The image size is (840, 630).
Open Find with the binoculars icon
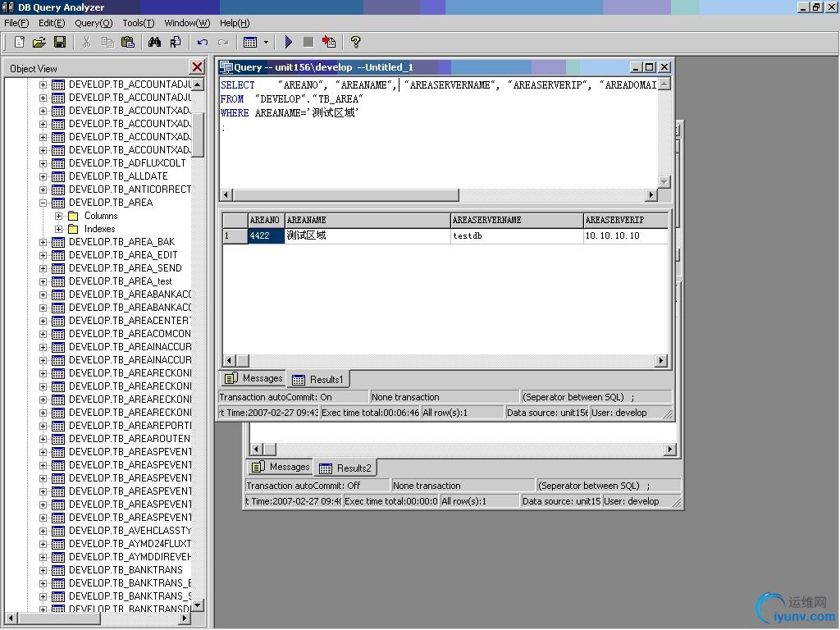(155, 42)
